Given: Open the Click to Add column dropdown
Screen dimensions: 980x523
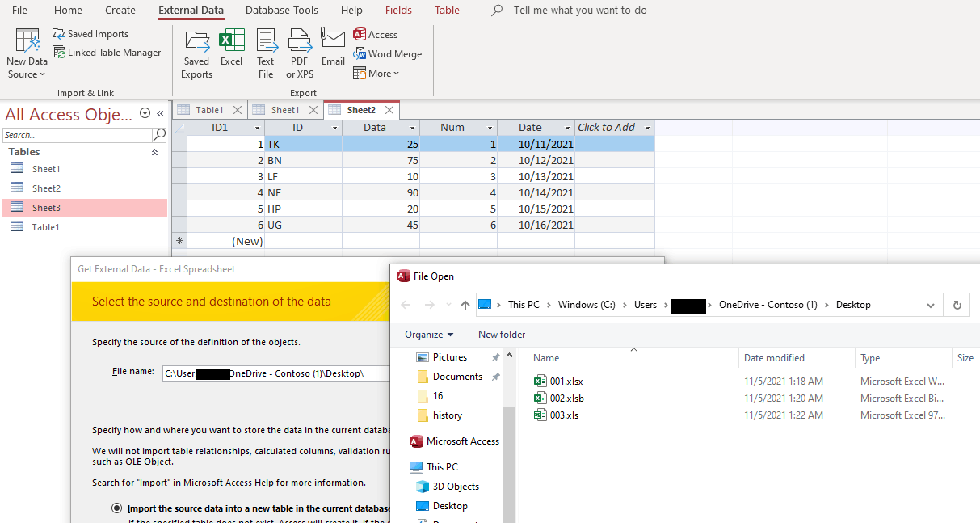Looking at the screenshot, I should tap(646, 128).
